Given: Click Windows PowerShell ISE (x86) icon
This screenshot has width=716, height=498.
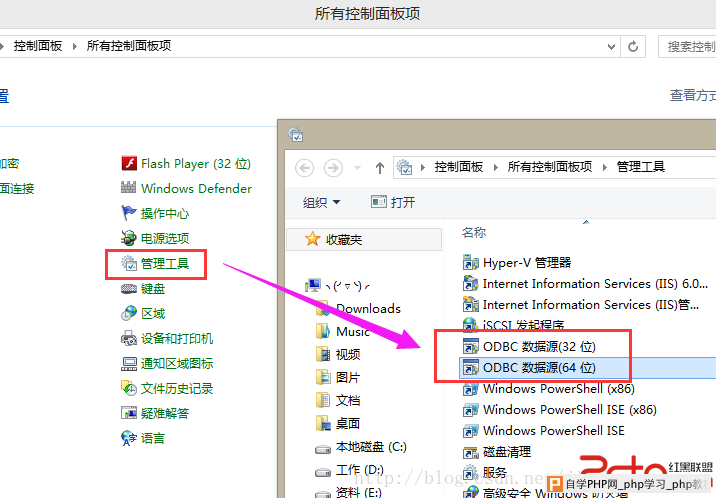Looking at the screenshot, I should (470, 409).
